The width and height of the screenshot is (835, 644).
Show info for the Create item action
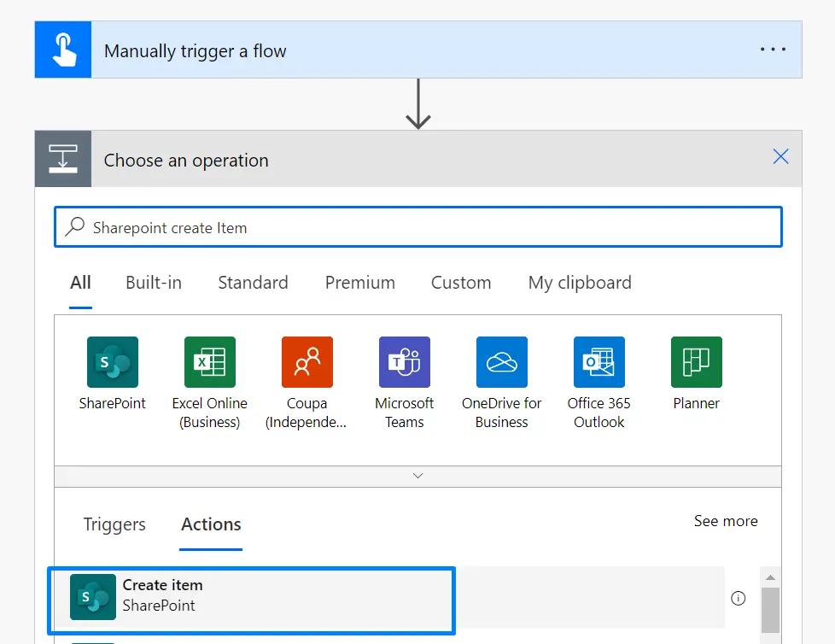click(x=738, y=598)
